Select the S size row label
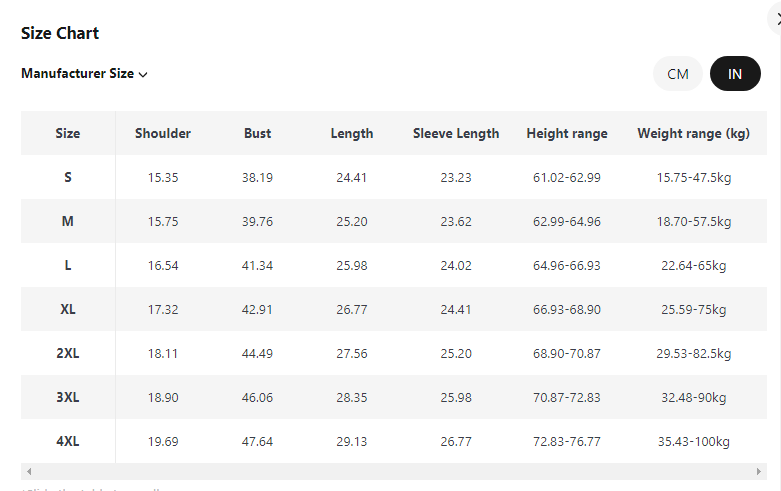781x491 pixels. (68, 177)
